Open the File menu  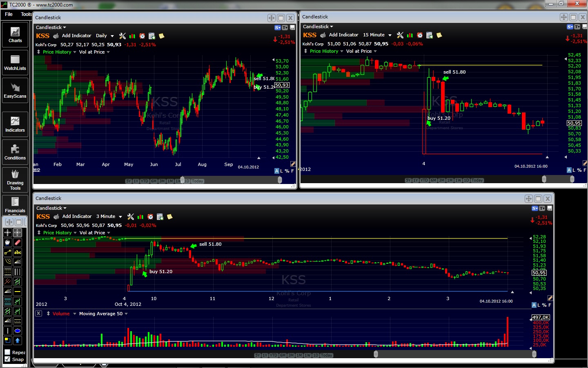tap(9, 14)
